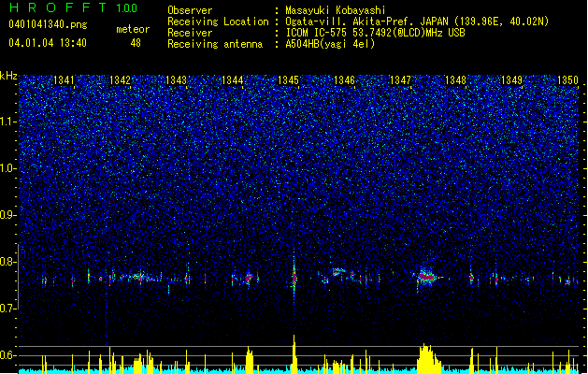Click the curved echo near 1346 above baseline
Image resolution: width=588 pixels, height=374 pixels.
click(339, 271)
